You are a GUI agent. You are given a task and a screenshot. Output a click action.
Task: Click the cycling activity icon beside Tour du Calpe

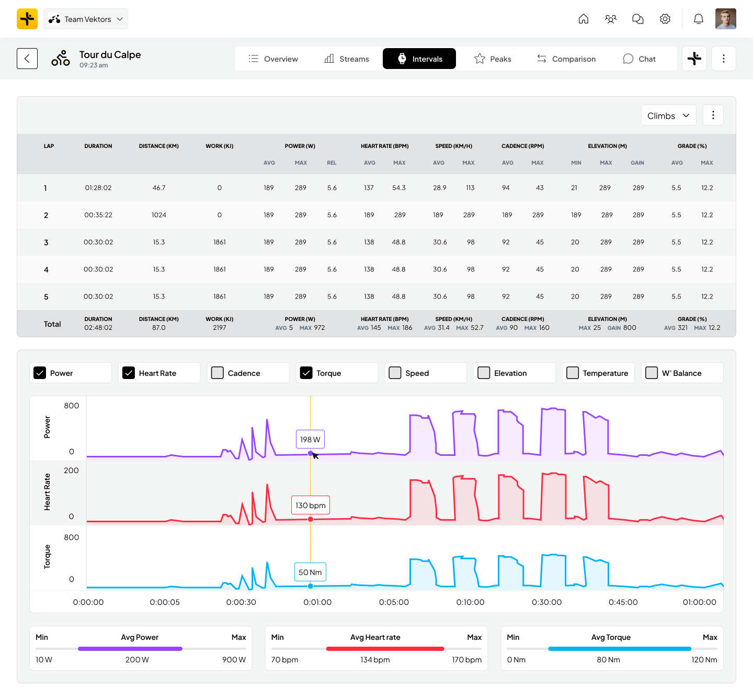point(61,59)
